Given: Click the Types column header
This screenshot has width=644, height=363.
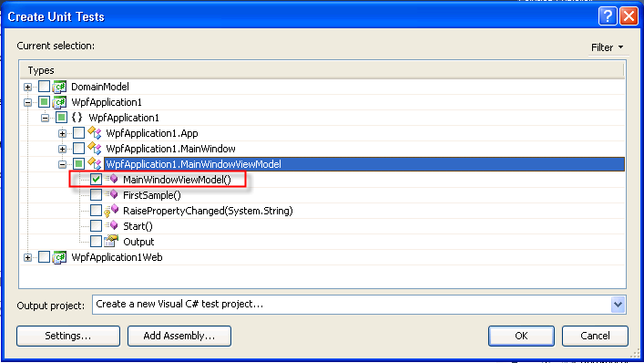Looking at the screenshot, I should [x=322, y=70].
